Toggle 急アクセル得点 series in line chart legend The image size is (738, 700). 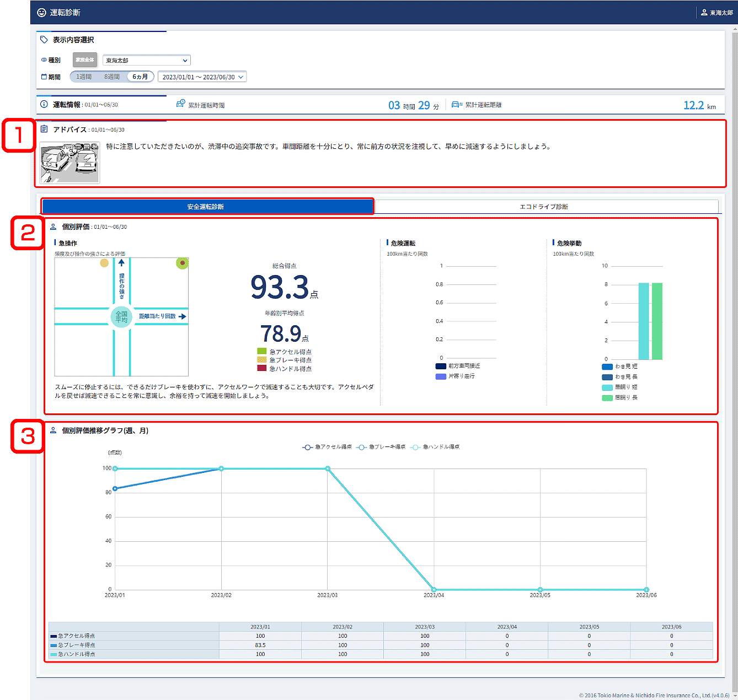pos(327,447)
